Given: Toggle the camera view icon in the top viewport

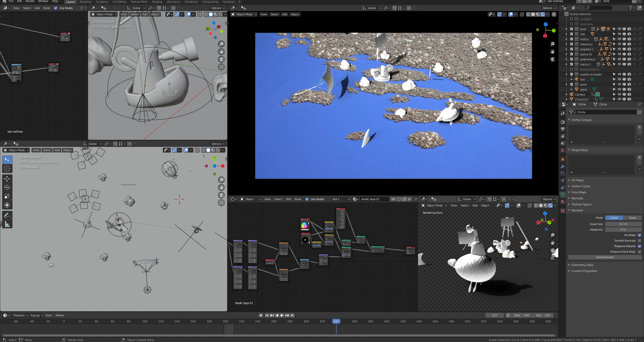Looking at the screenshot, I should (x=221, y=59).
